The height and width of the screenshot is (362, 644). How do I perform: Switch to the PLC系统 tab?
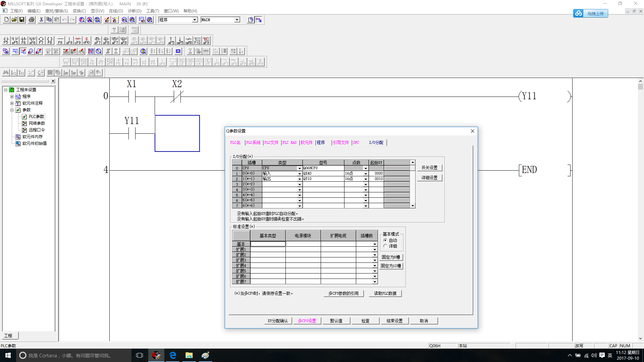[x=253, y=142]
